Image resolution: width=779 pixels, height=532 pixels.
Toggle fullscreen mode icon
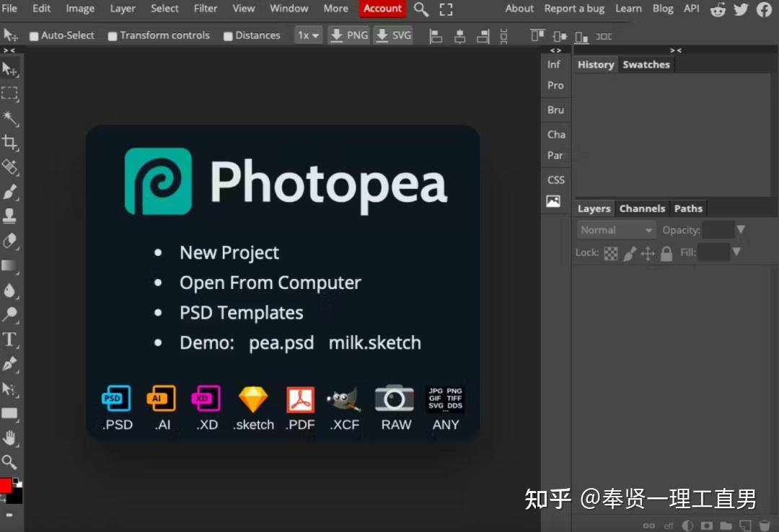446,9
